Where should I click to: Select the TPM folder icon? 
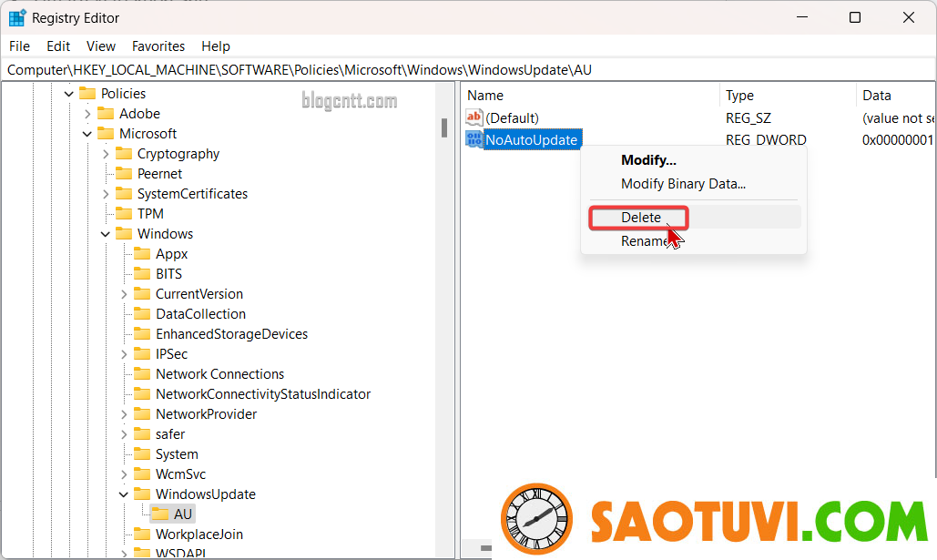click(x=124, y=213)
